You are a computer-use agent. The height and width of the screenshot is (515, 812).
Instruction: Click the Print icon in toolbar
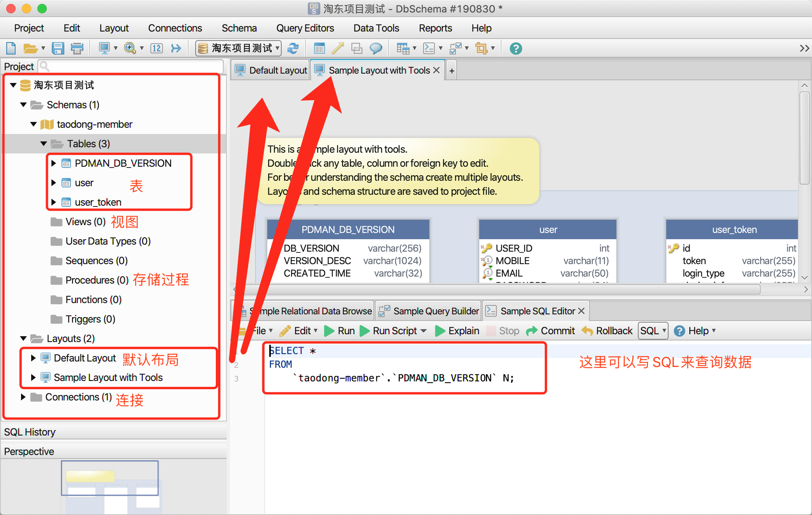77,48
